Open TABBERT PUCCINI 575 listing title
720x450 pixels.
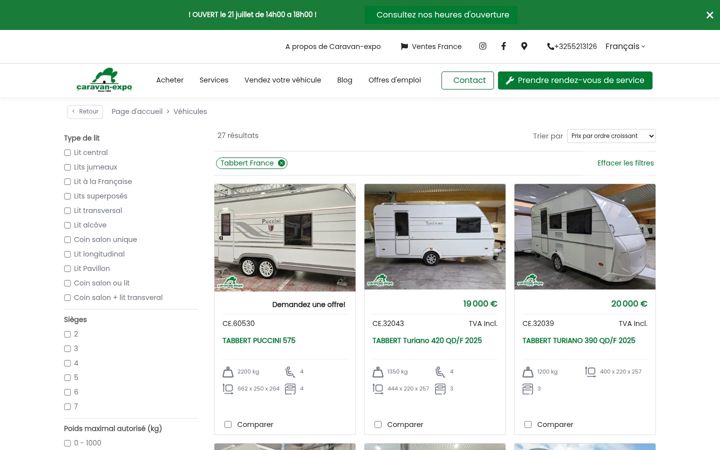click(x=259, y=340)
